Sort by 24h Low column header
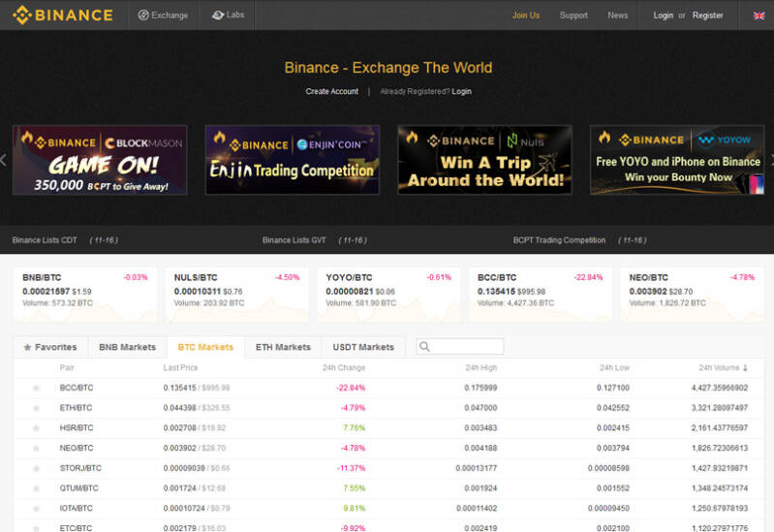Screen dimensions: 774x532 pos(614,368)
